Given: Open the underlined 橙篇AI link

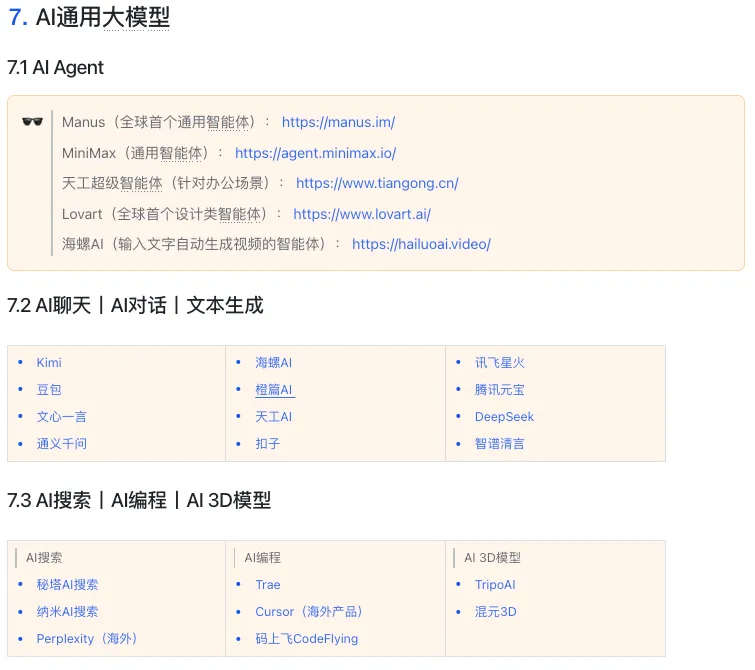Looking at the screenshot, I should [x=274, y=390].
